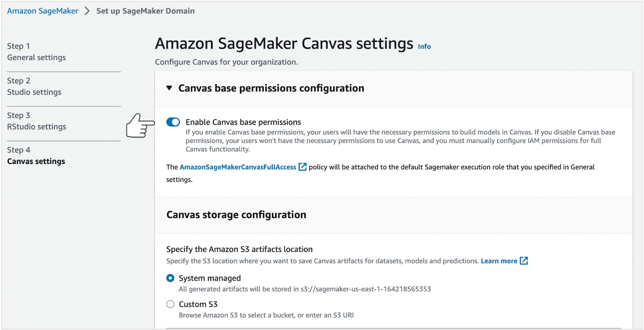644x330 pixels.
Task: Select the Custom S3 radio option
Action: [170, 304]
